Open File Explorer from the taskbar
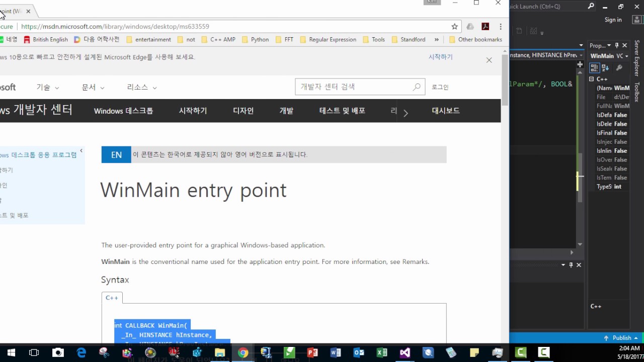644x362 pixels. [x=220, y=352]
